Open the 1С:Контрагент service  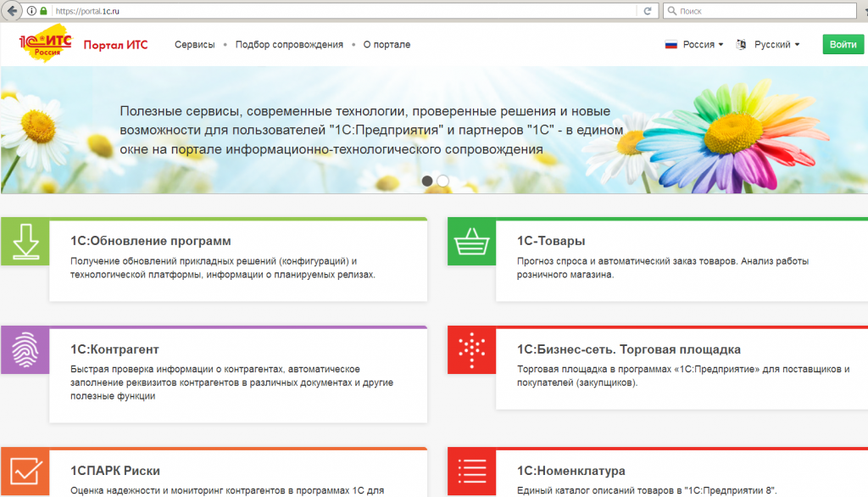[x=114, y=349]
